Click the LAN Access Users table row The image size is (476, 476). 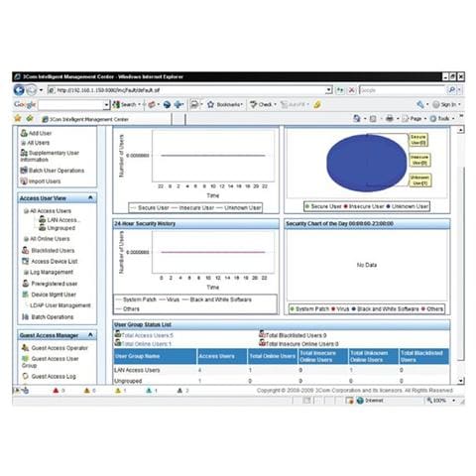click(281, 370)
